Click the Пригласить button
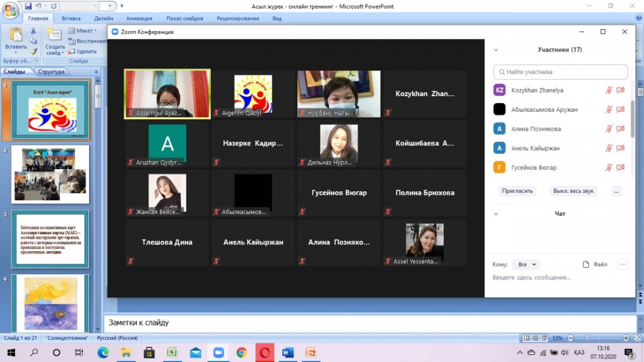This screenshot has height=362, width=644. (517, 191)
